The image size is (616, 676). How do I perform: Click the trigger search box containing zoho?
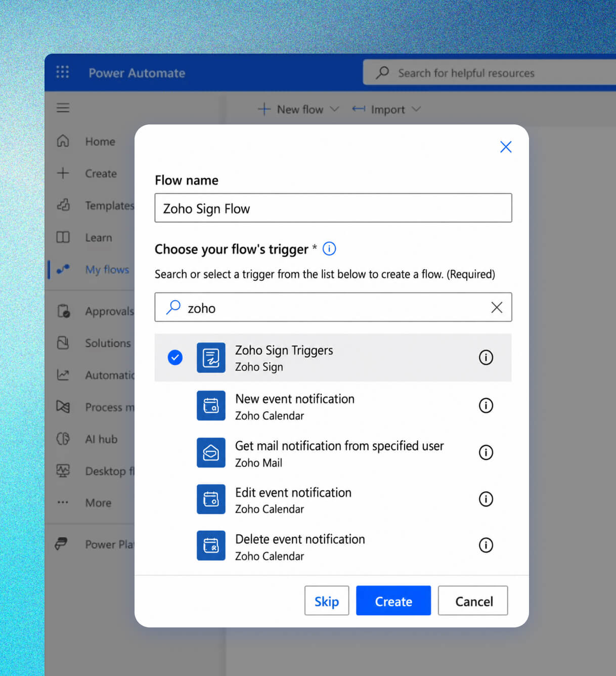(333, 307)
